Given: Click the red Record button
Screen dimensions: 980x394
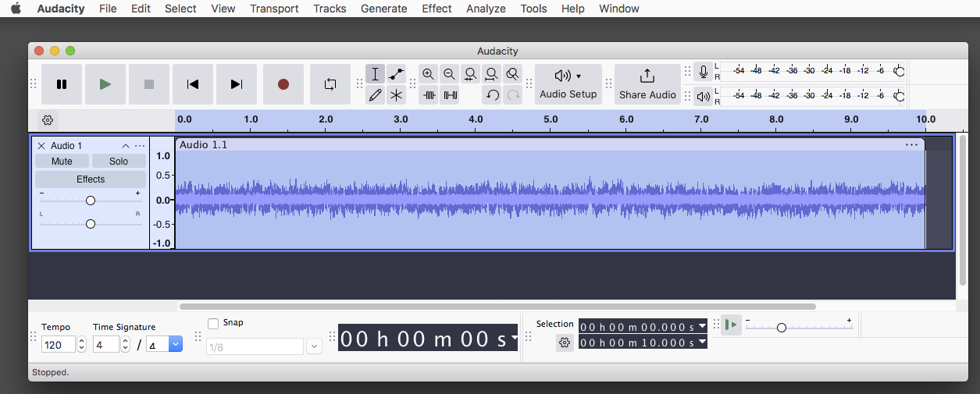Looking at the screenshot, I should point(283,84).
